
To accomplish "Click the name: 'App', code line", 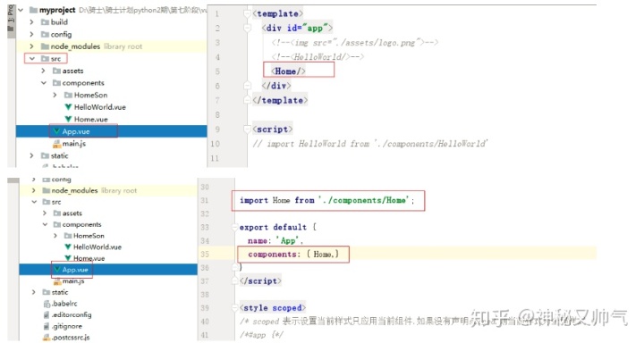I will 275,240.
